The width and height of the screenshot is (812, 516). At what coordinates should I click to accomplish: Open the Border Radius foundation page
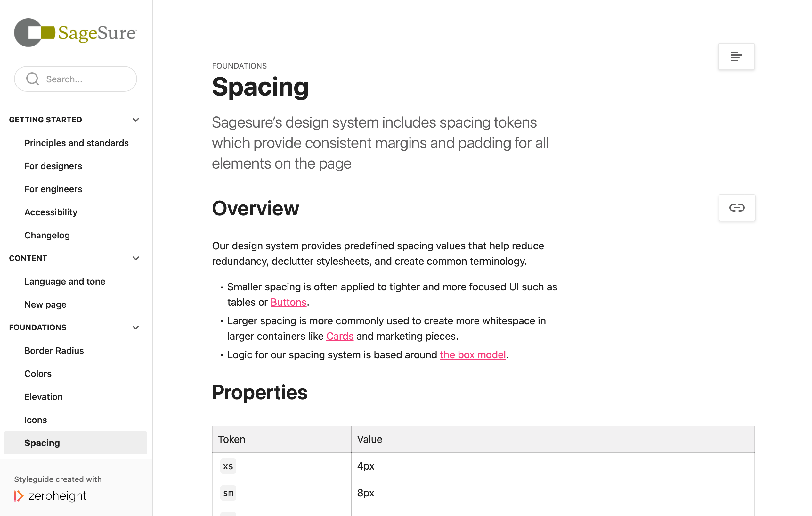tap(54, 350)
